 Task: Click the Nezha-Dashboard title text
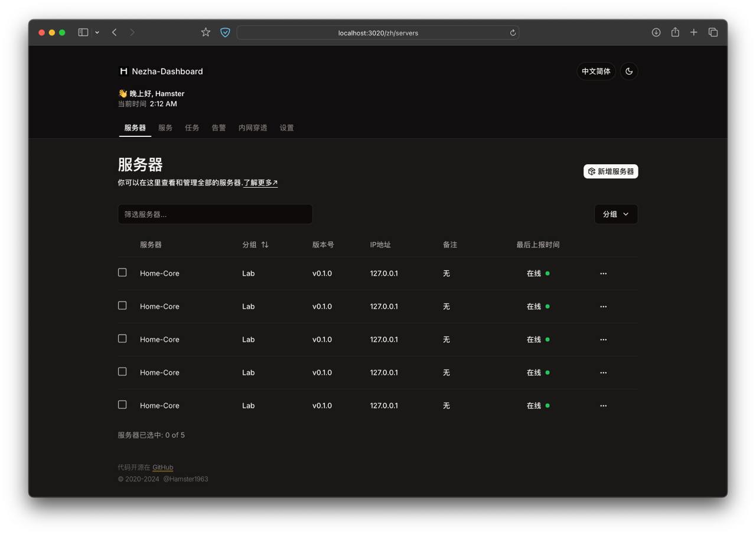[167, 71]
